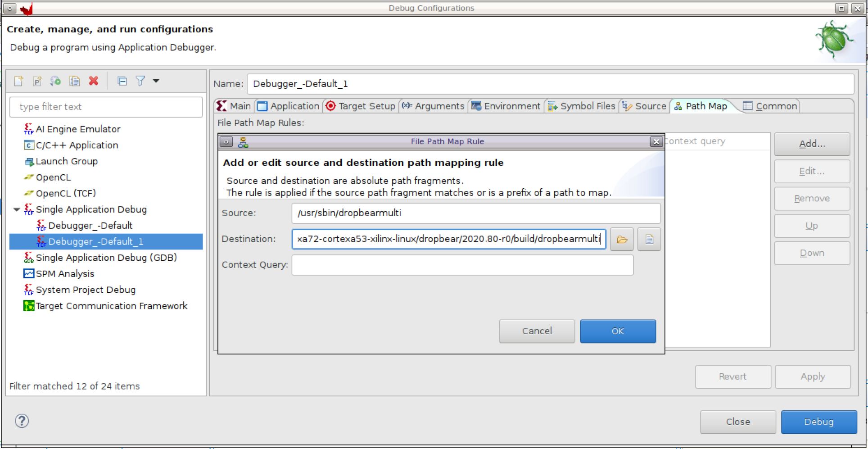Click the file variables icon beside Destination
This screenshot has height=449, width=868.
point(649,239)
